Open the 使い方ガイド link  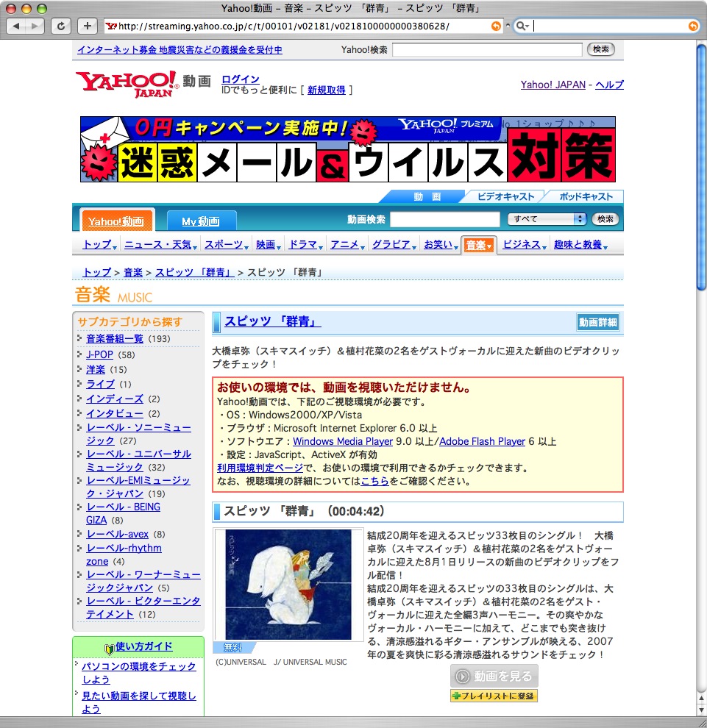point(144,646)
